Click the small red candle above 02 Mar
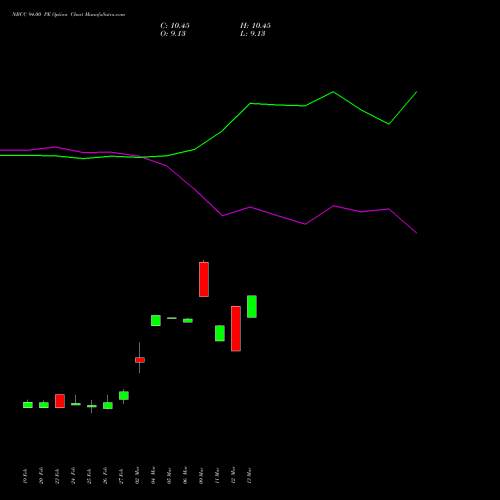 click(140, 360)
